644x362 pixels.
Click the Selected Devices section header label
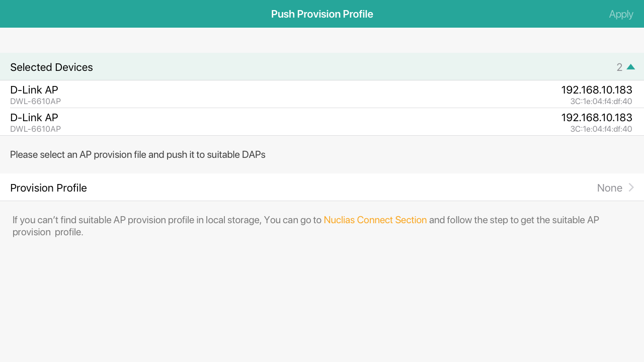click(51, 67)
